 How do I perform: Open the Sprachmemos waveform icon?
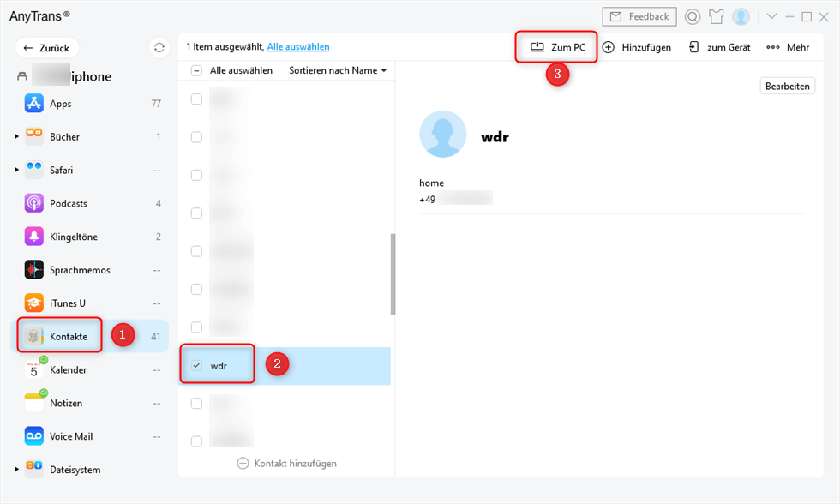tap(33, 269)
